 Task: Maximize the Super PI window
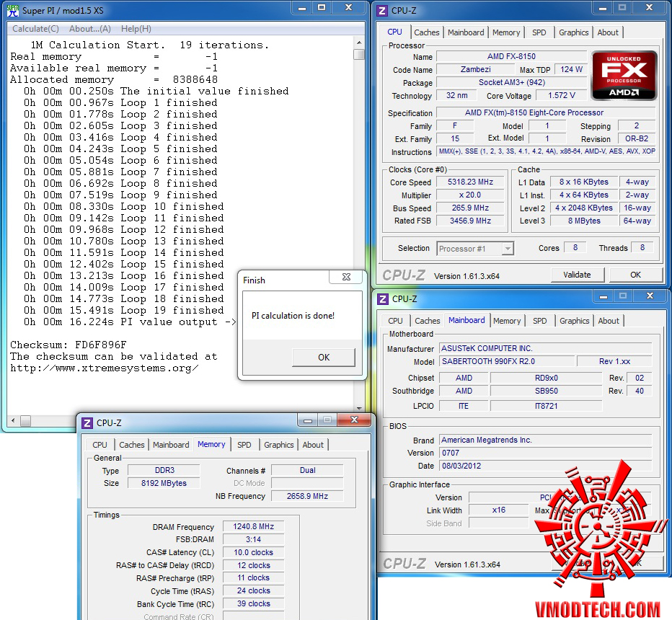(322, 8)
